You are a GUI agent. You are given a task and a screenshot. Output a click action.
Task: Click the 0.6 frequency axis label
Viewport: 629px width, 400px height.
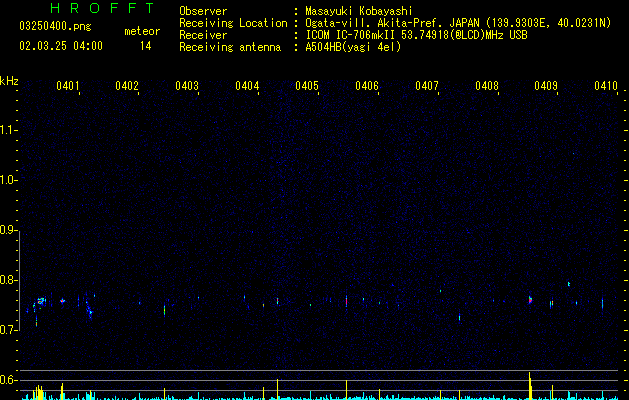8,380
